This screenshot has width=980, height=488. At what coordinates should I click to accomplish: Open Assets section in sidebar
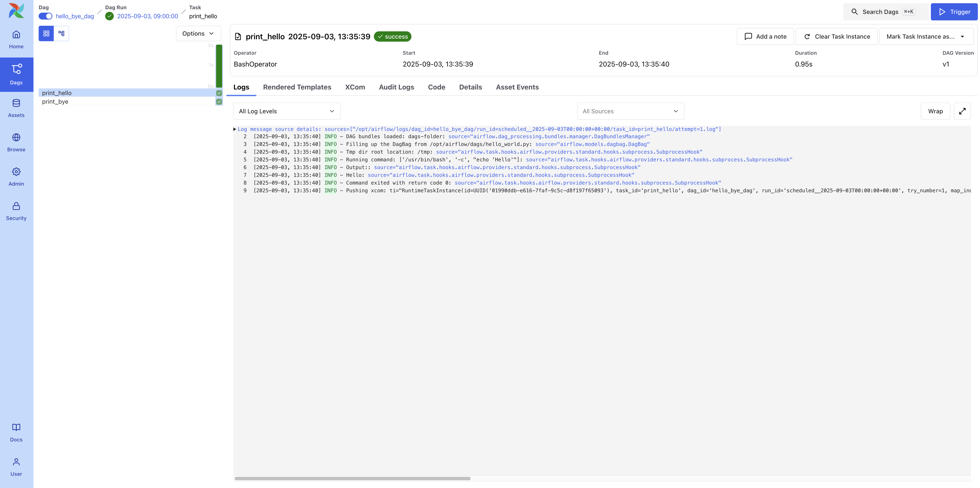[x=16, y=108]
